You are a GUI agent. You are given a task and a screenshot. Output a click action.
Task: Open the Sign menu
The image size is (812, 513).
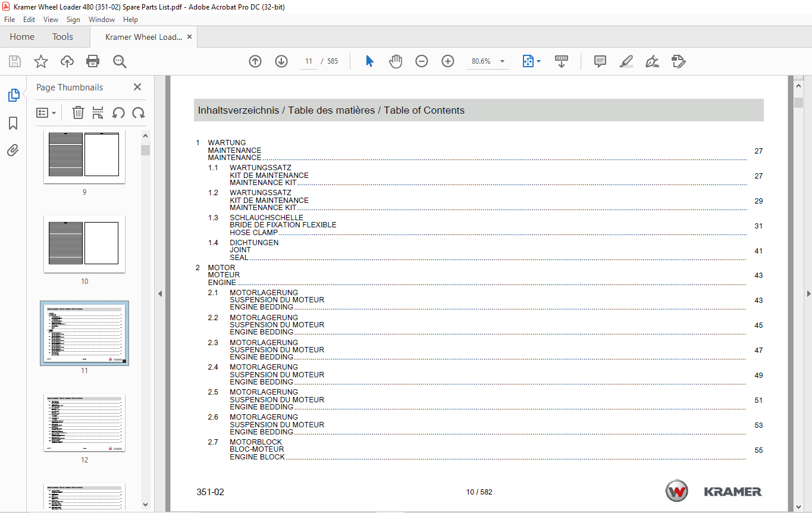(73, 20)
